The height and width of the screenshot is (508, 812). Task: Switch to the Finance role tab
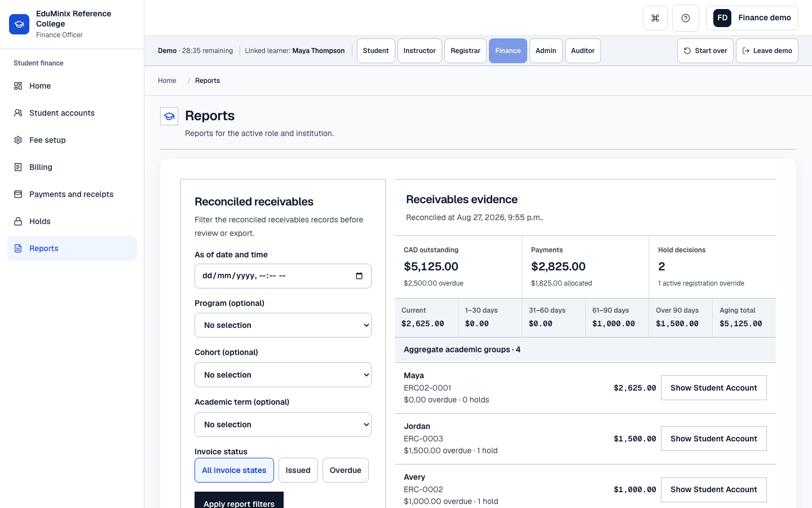click(508, 51)
